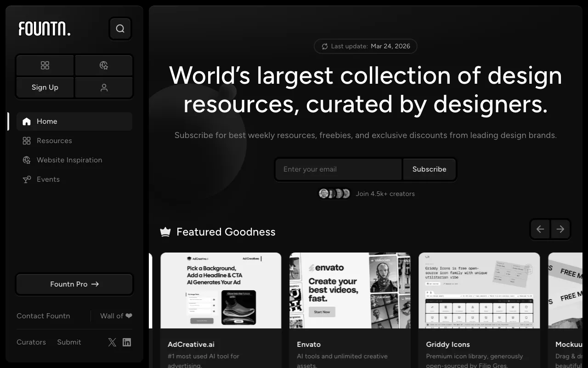Click the Join 4.5k+ creators text

(x=385, y=194)
